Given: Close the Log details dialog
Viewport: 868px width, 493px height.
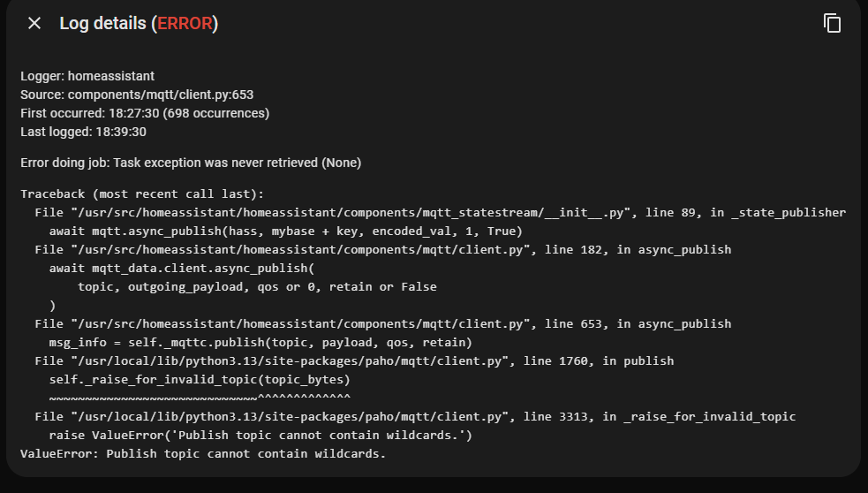Looking at the screenshot, I should (x=34, y=24).
